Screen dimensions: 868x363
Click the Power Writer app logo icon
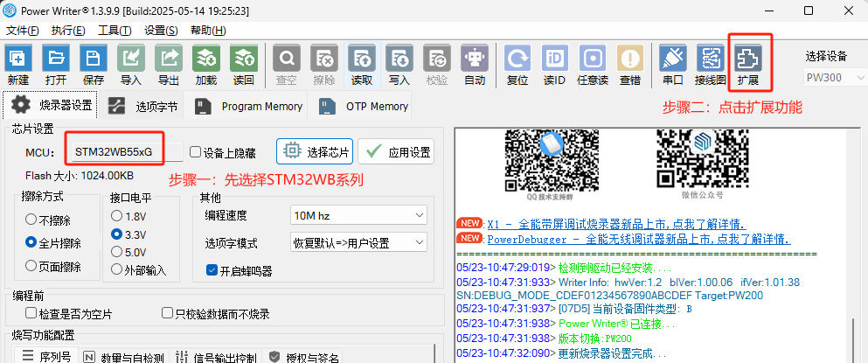pos(10,10)
